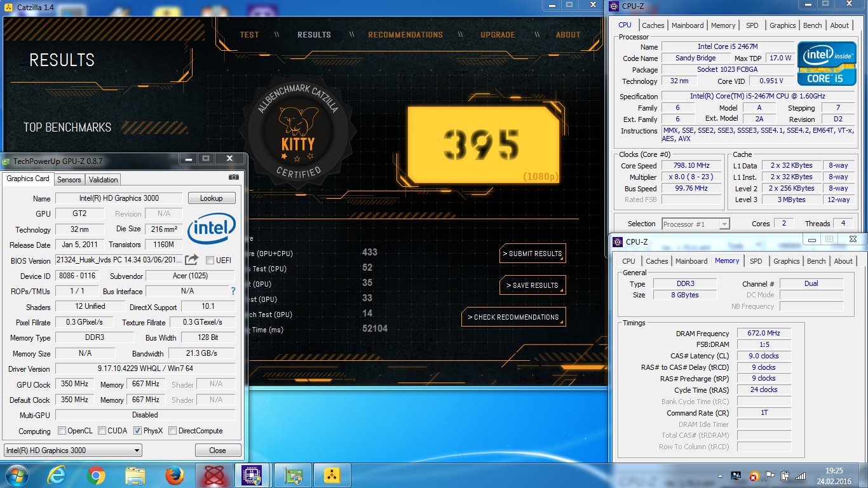Launch Internet Explorer from the taskbar

57,475
